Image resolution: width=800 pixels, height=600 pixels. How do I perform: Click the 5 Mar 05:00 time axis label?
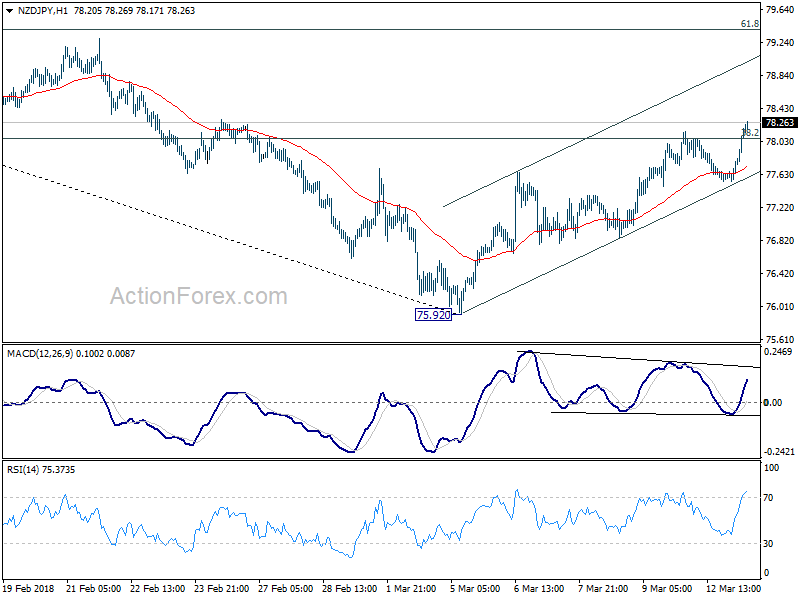click(x=474, y=589)
